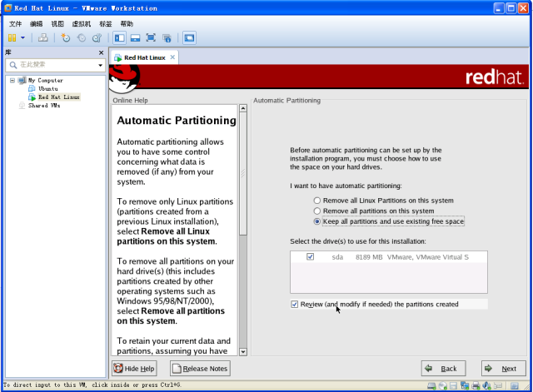Click Next to continue installation

point(503,369)
